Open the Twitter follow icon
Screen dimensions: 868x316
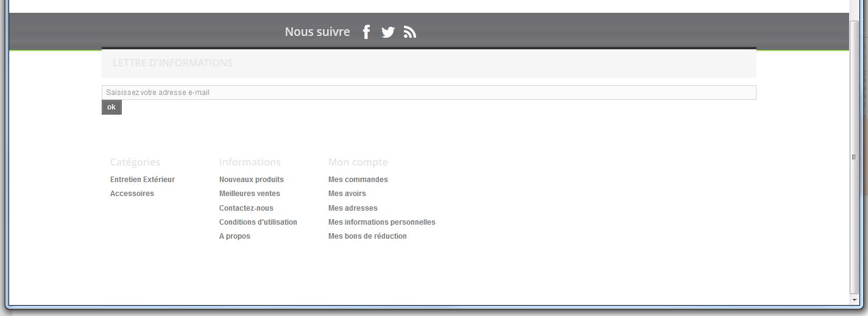(x=388, y=32)
